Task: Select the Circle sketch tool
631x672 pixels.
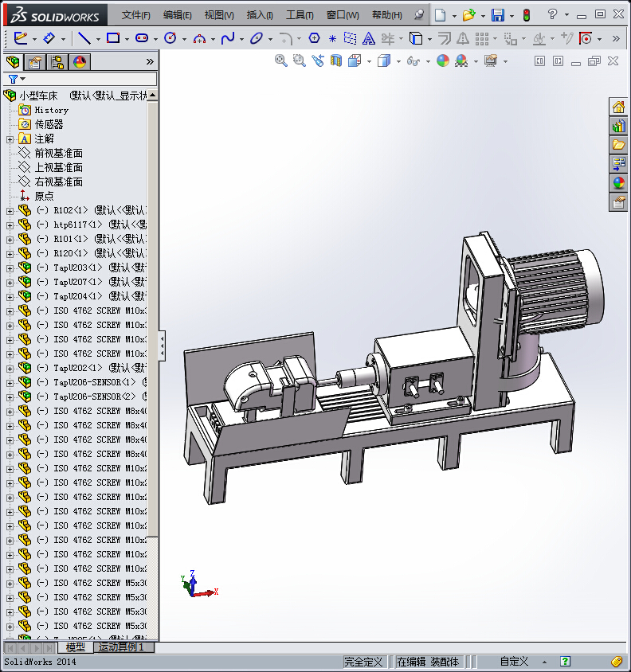Action: pos(170,38)
